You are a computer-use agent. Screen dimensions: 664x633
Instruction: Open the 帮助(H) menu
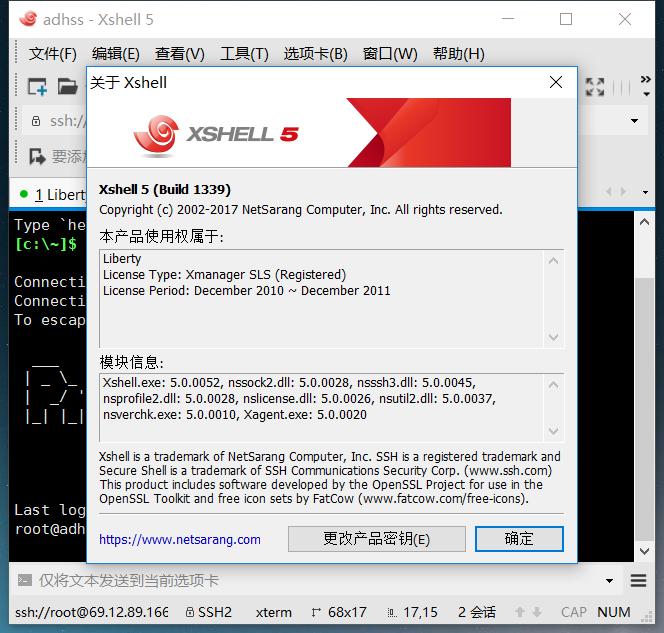click(459, 54)
